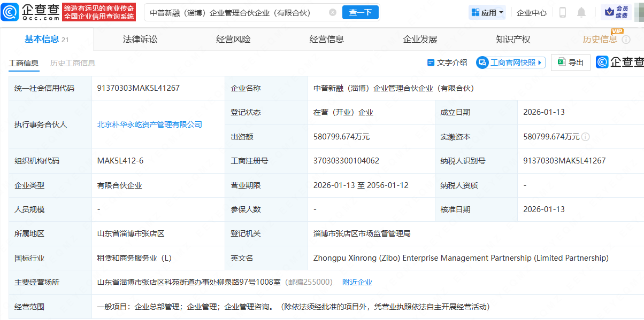Screen dimensions: 644x320
Task: Go to 企业中心 in the header
Action: click(531, 12)
